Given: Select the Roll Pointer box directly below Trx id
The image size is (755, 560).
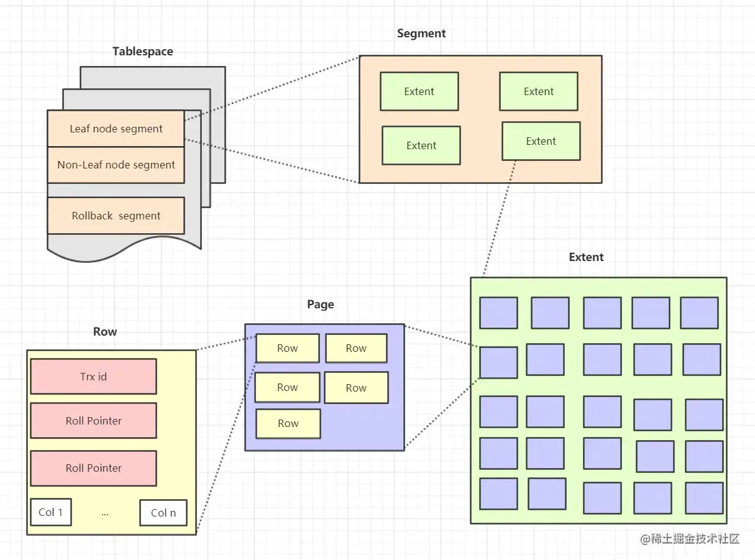Looking at the screenshot, I should [x=93, y=421].
